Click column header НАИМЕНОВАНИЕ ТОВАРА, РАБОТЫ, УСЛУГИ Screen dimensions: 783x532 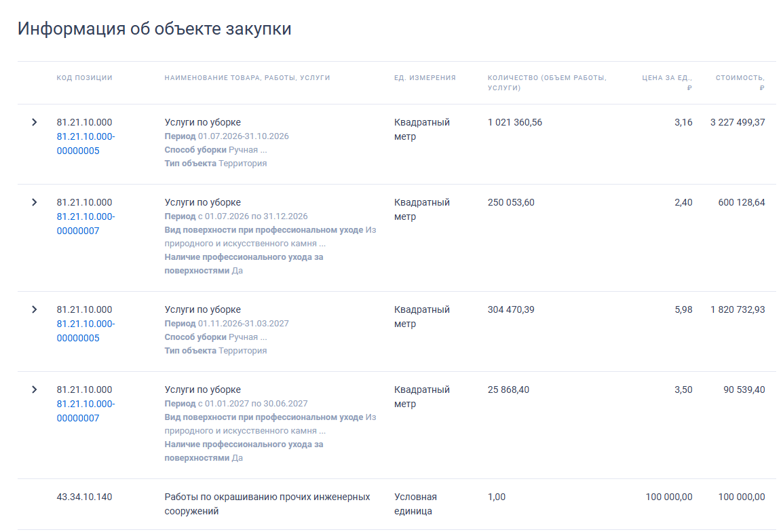click(247, 78)
